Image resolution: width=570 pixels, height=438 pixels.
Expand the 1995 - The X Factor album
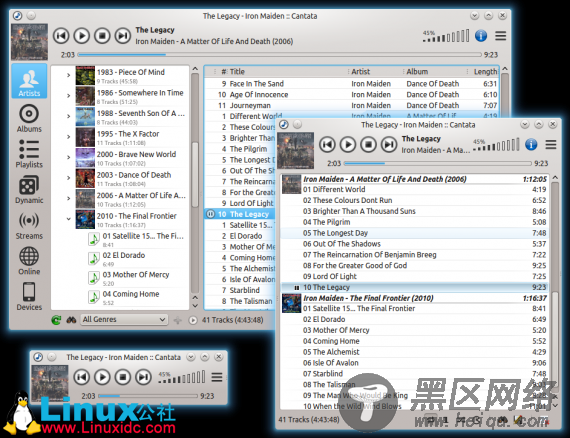[x=68, y=137]
